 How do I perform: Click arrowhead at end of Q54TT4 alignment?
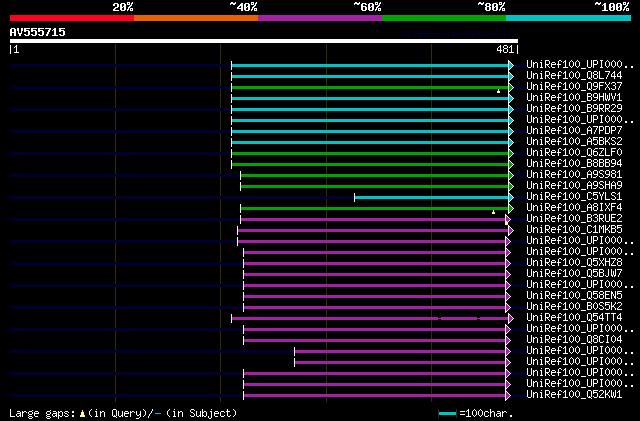pos(510,318)
